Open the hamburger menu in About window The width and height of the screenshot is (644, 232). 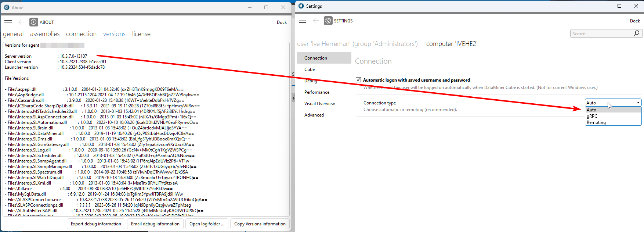8,22
